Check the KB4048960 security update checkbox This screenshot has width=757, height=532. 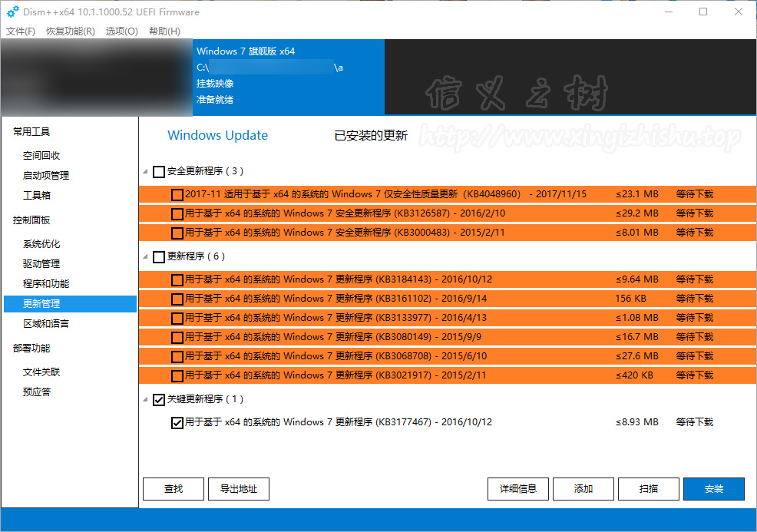[x=177, y=194]
